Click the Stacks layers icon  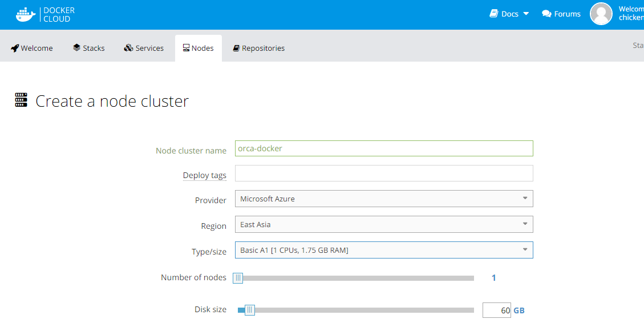pos(76,48)
